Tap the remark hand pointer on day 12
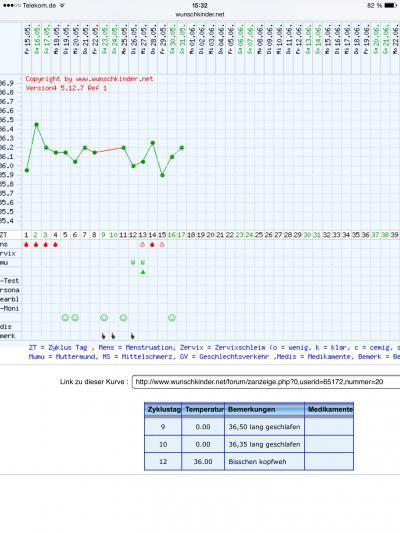Viewport: 400px width, 533px height. 133,336
